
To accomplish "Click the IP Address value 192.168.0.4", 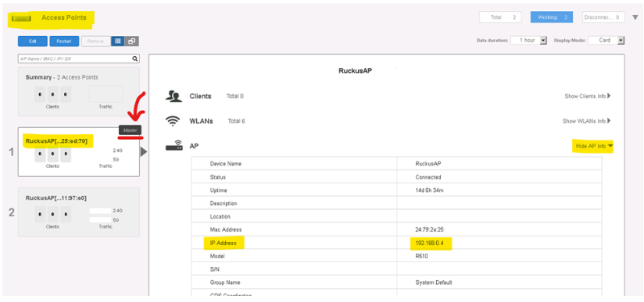I will (431, 243).
